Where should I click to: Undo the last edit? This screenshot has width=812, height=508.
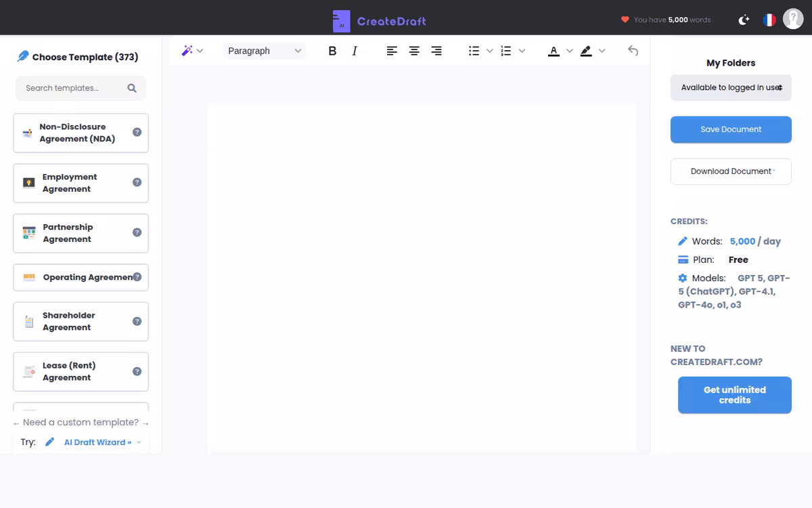[x=633, y=51]
